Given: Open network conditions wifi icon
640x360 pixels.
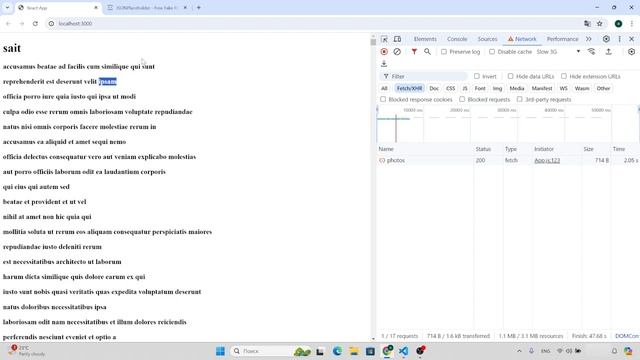Looking at the screenshot, I should pos(591,52).
